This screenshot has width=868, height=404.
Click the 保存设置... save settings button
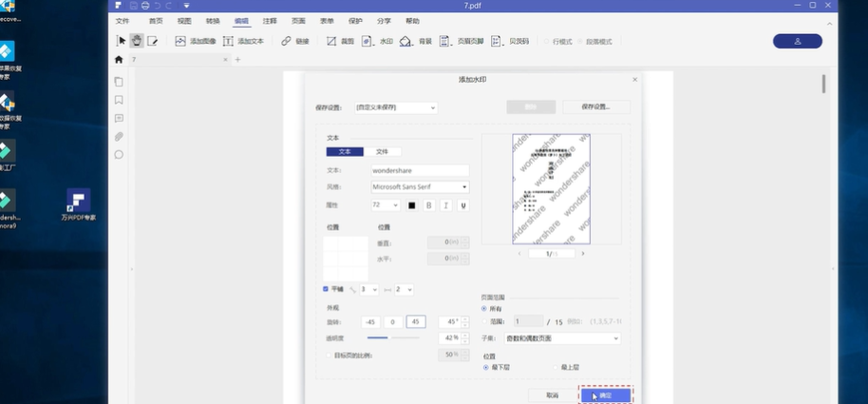[596, 107]
